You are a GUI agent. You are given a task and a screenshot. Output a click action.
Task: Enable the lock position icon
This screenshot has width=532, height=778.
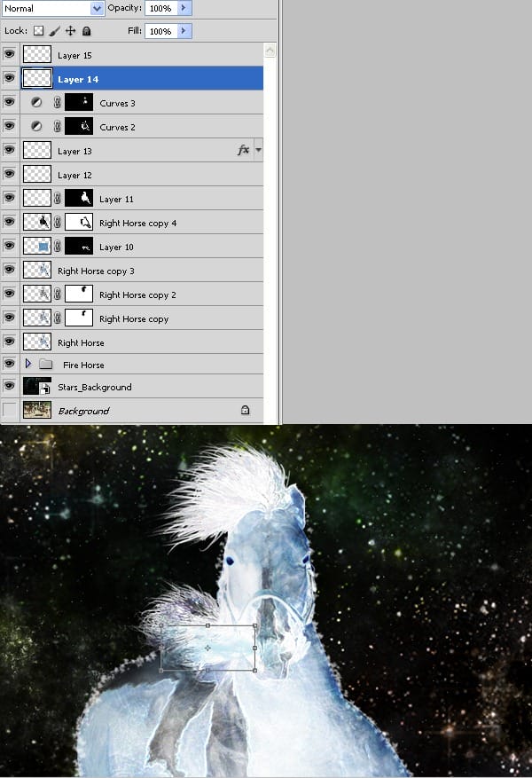pyautogui.click(x=70, y=31)
